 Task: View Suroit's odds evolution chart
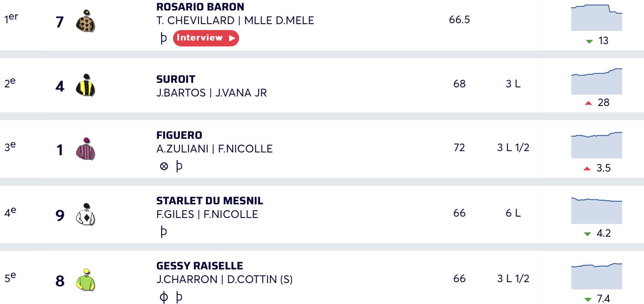point(597,81)
